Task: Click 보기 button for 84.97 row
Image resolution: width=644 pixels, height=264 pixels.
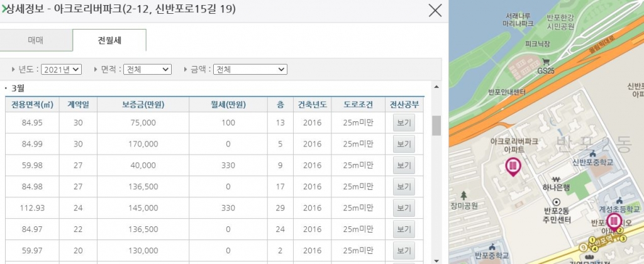Action: pyautogui.click(x=404, y=229)
